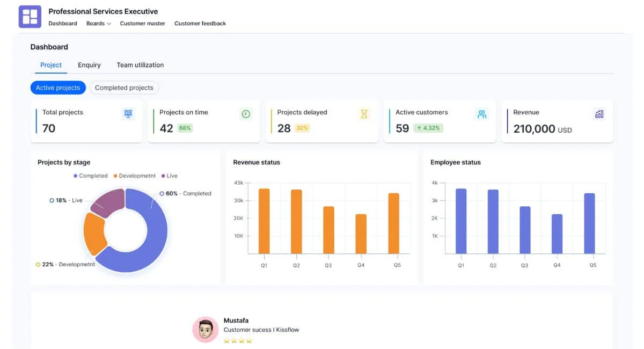Click the Professional Services Executive title

pyautogui.click(x=103, y=11)
